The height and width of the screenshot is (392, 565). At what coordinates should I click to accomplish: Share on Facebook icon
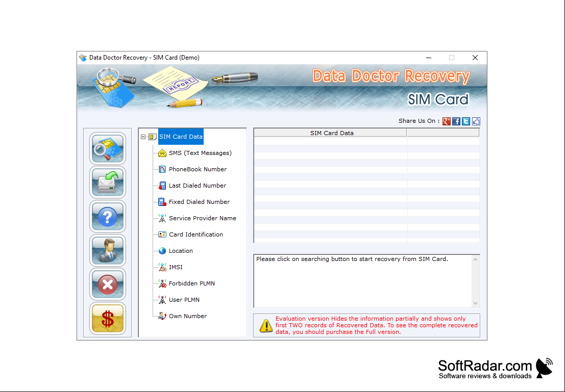[x=456, y=121]
